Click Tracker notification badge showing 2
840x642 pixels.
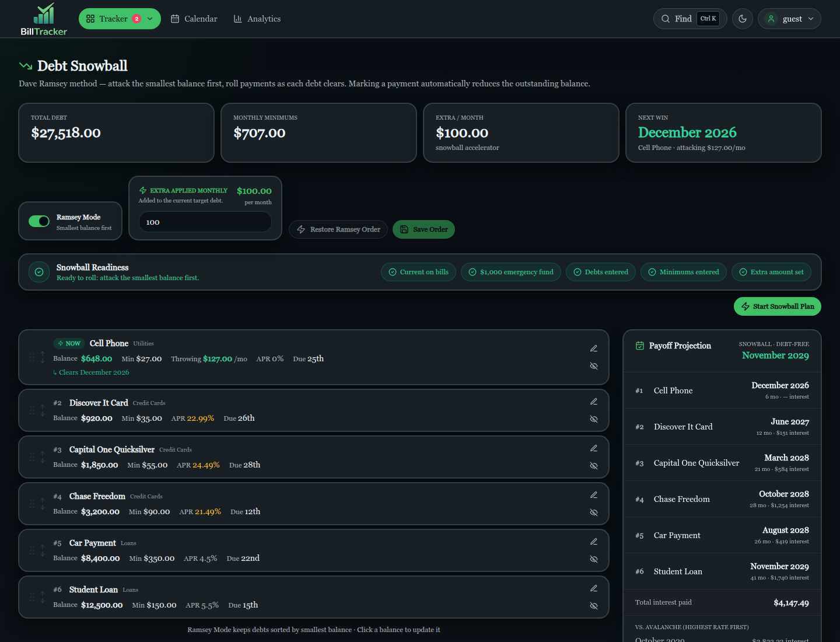[x=136, y=19]
